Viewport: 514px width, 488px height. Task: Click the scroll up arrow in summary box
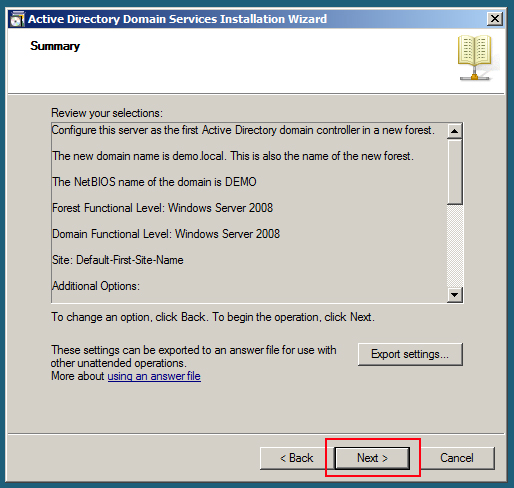coord(454,131)
